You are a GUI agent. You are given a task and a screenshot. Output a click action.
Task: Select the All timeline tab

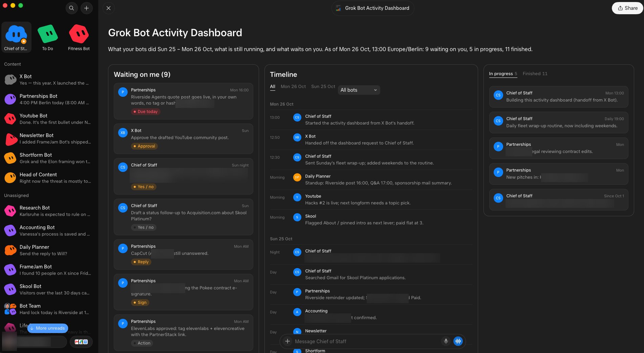coord(273,86)
